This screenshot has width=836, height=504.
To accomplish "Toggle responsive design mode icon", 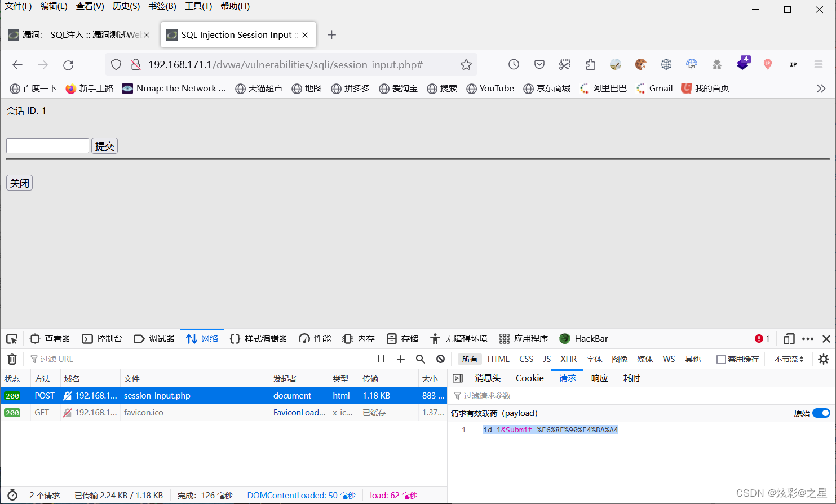I will click(789, 339).
